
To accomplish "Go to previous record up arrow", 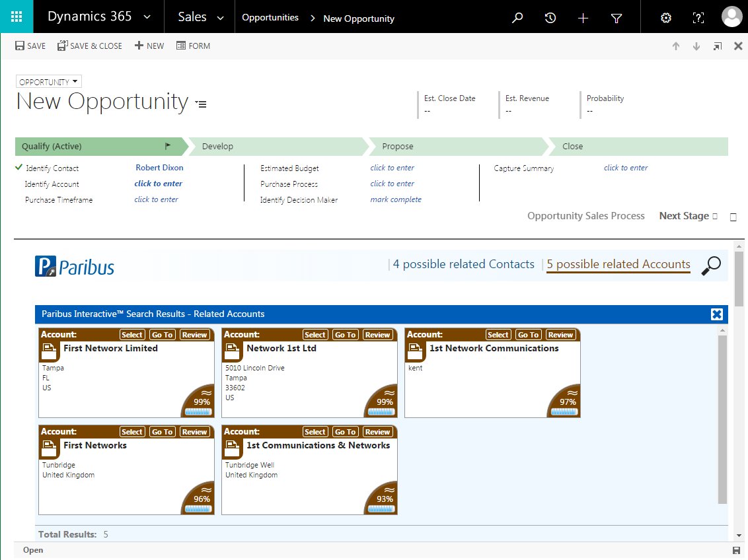I will click(x=676, y=46).
